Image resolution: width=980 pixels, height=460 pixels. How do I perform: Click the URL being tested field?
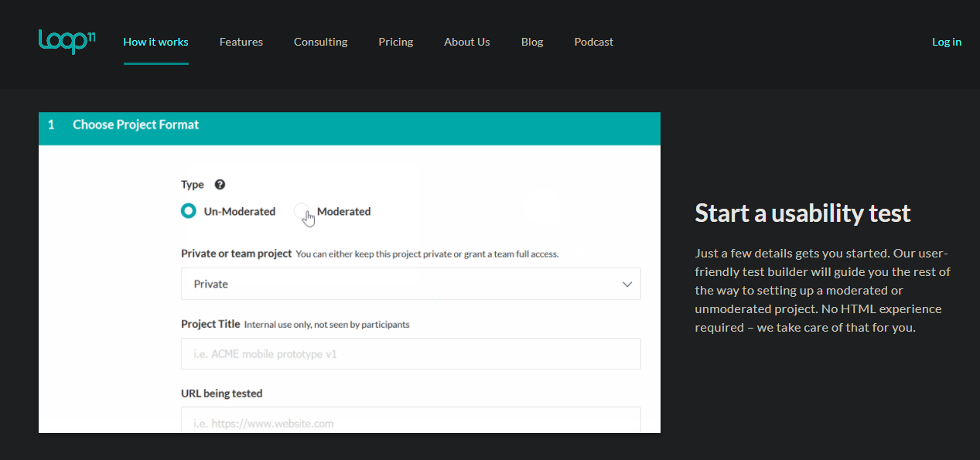(x=410, y=421)
